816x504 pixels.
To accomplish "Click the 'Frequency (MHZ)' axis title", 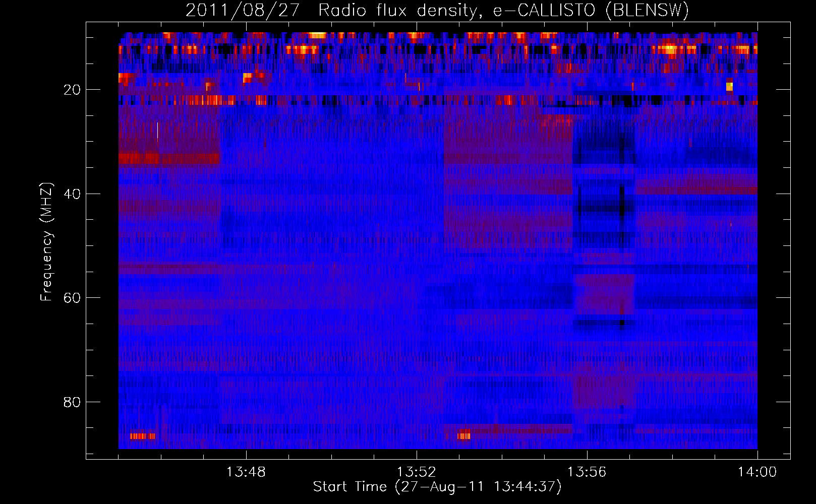I will coord(46,242).
